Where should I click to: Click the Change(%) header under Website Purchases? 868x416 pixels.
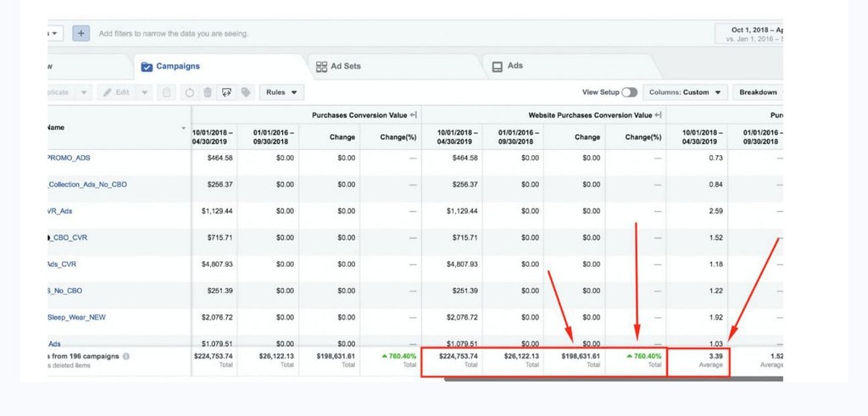(636, 137)
